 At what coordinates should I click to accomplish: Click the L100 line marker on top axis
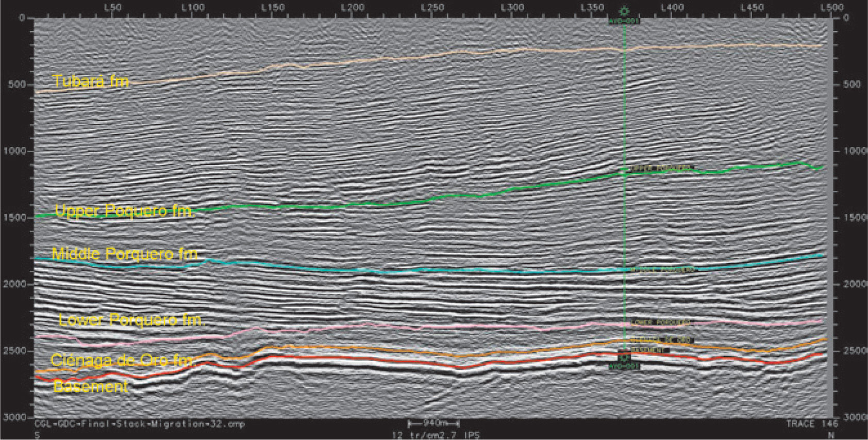[x=193, y=7]
